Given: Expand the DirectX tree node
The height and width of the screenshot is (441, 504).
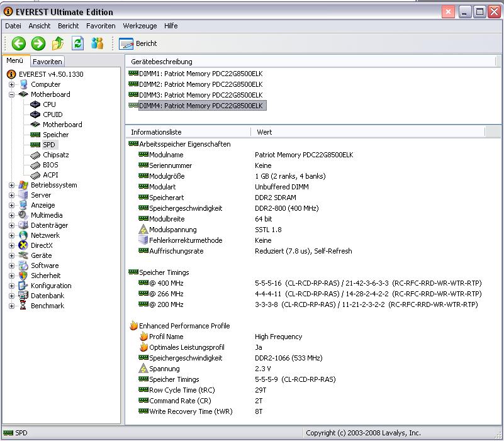Looking at the screenshot, I should coord(11,245).
